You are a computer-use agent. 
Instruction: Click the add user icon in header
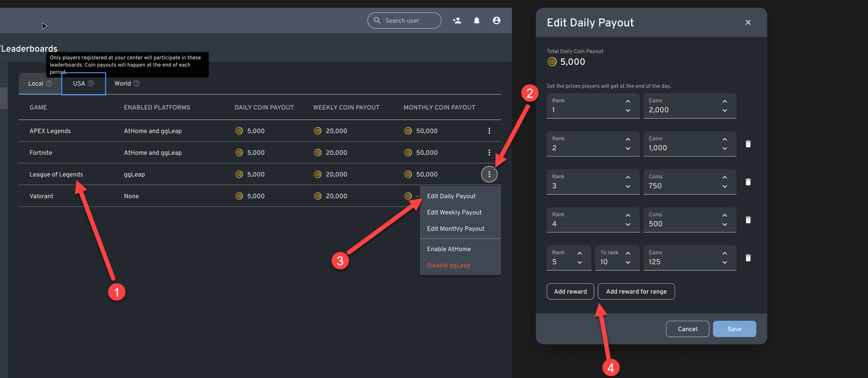pyautogui.click(x=457, y=20)
